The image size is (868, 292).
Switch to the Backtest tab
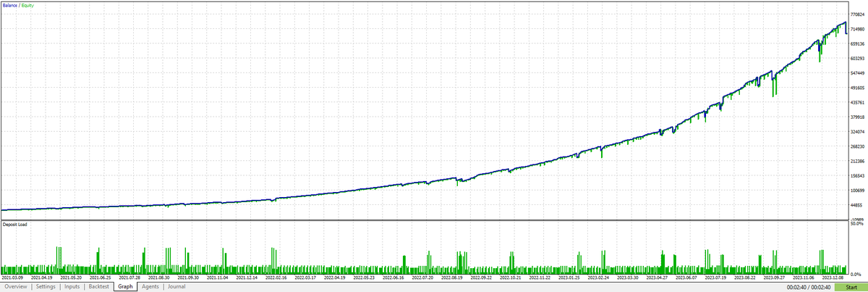(x=98, y=287)
